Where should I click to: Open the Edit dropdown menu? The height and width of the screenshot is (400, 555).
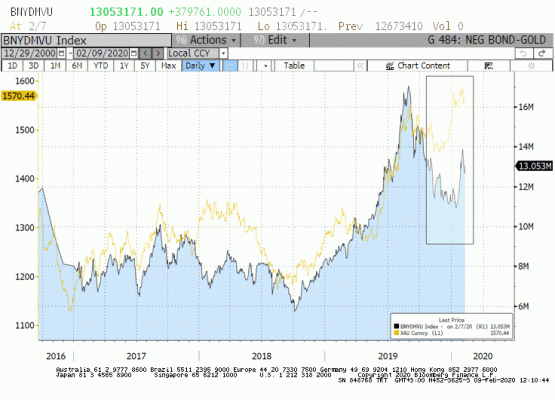(275, 40)
